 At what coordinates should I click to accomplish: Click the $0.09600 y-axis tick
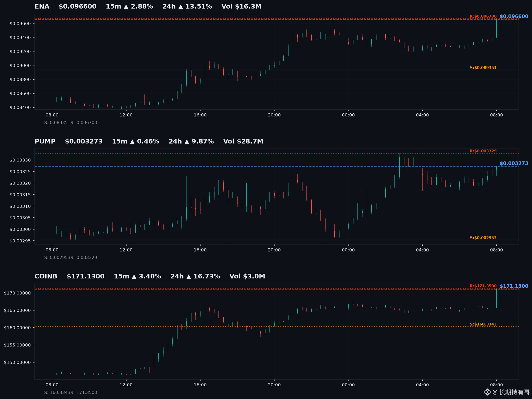pyautogui.click(x=20, y=24)
